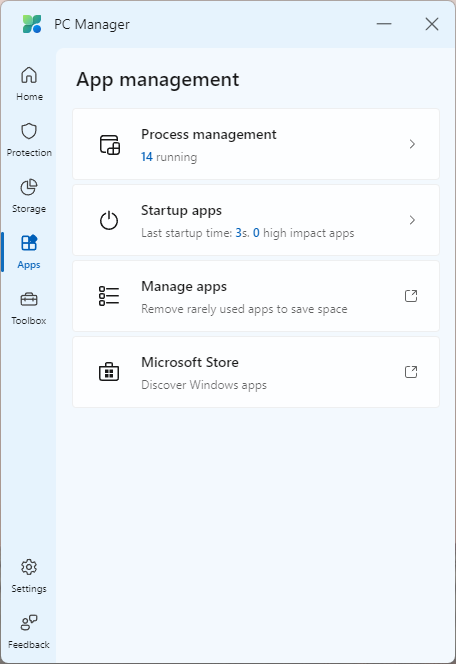Go to Protection shield icon

pyautogui.click(x=29, y=131)
